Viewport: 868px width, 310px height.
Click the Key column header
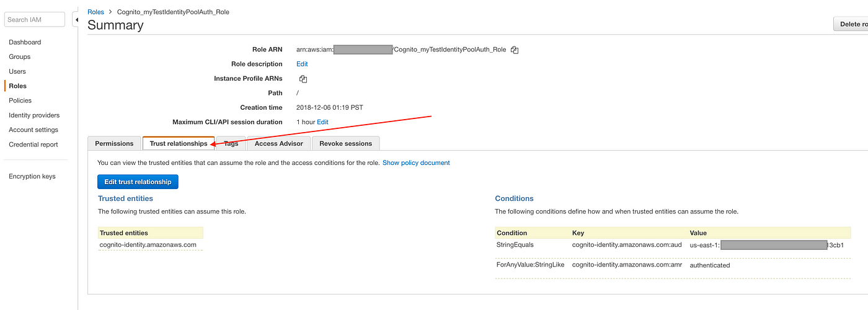tap(578, 233)
